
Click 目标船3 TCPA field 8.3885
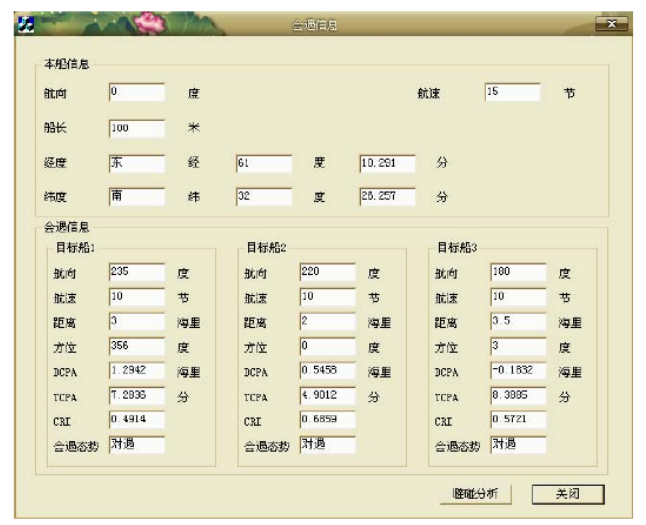[518, 396]
